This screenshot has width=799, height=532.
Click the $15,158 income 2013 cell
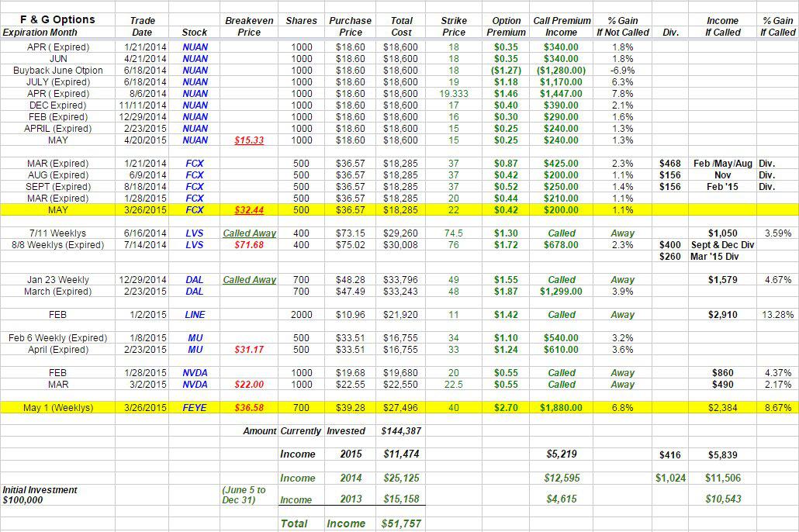pos(401,499)
